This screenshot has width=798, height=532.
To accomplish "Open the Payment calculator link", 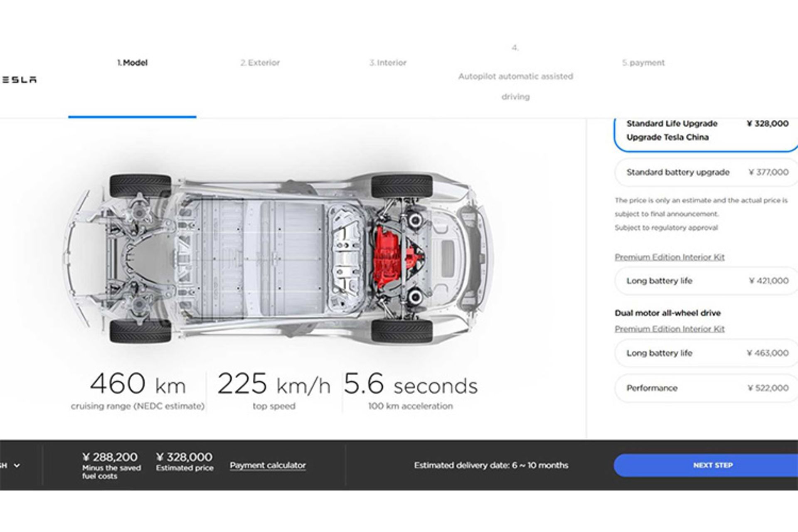I will pyautogui.click(x=268, y=465).
